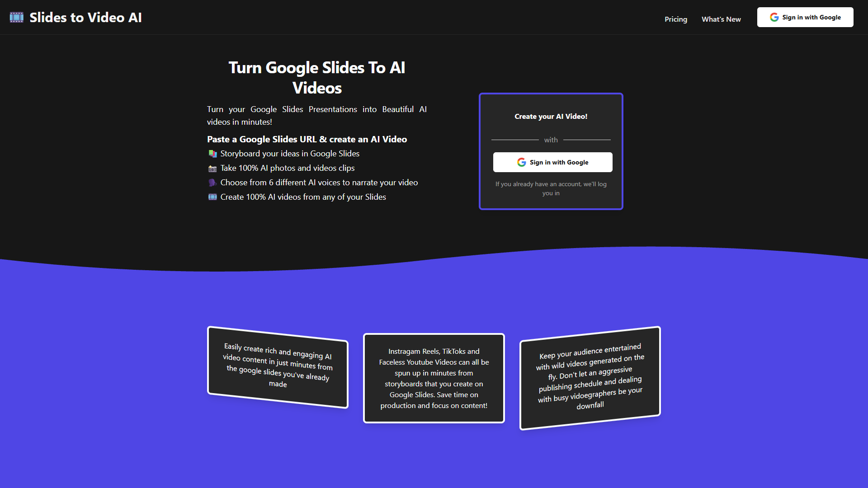
Task: Click the text Create 100% AI videos from any Slides
Action: click(x=303, y=197)
